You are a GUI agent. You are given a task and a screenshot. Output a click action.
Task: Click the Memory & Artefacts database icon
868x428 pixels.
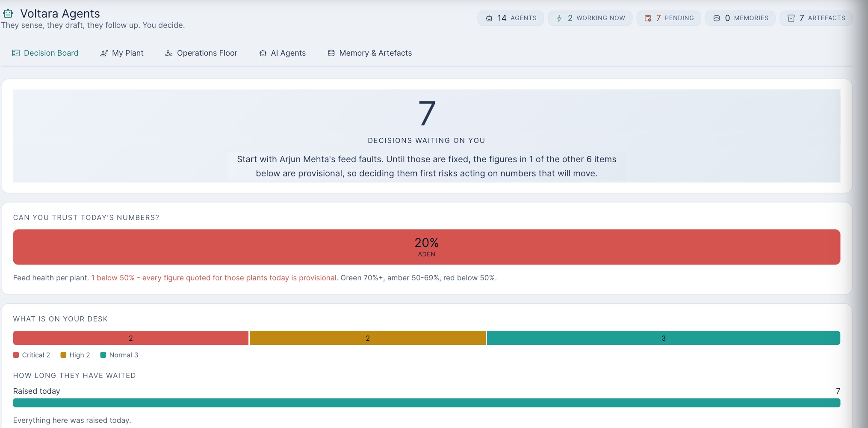331,53
